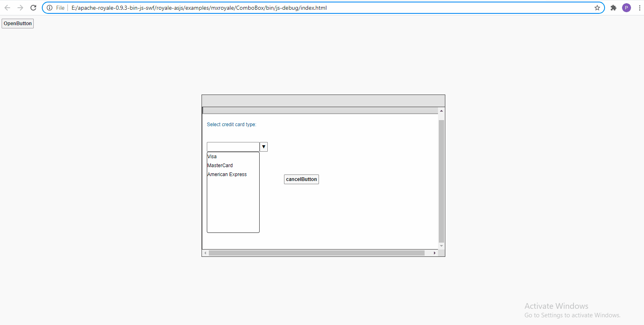Click the OpenButton button
The height and width of the screenshot is (325, 644).
click(x=18, y=24)
